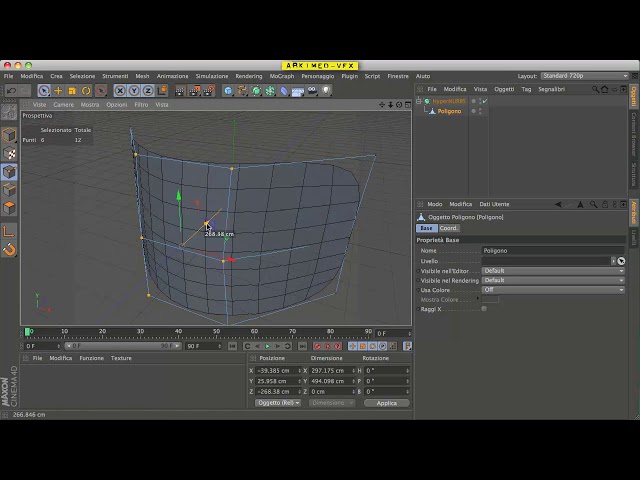Play the animation forward
Image resolution: width=640 pixels, height=480 pixels.
(268, 346)
